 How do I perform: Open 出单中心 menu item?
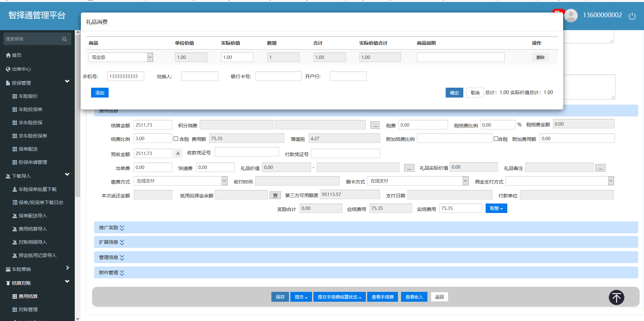tap(21, 69)
